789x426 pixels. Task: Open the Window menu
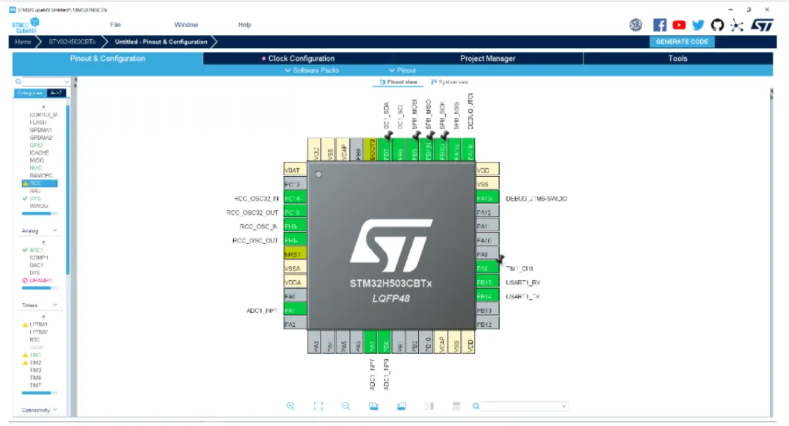pyautogui.click(x=186, y=25)
